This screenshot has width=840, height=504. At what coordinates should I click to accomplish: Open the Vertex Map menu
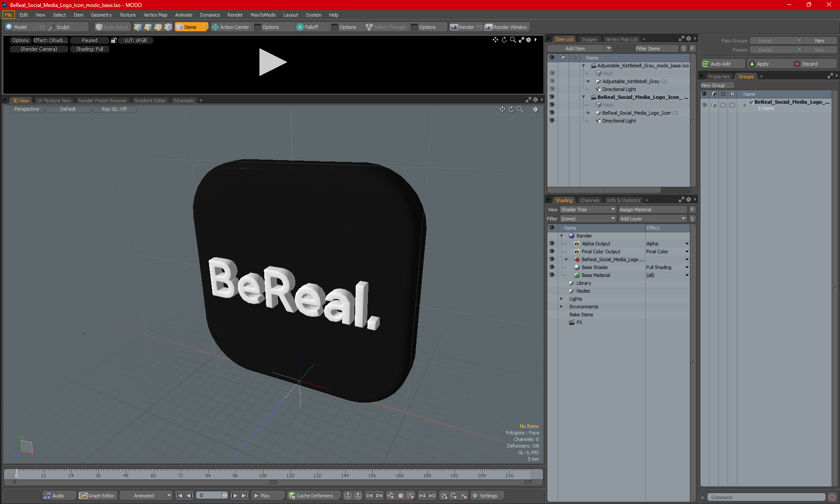(155, 15)
